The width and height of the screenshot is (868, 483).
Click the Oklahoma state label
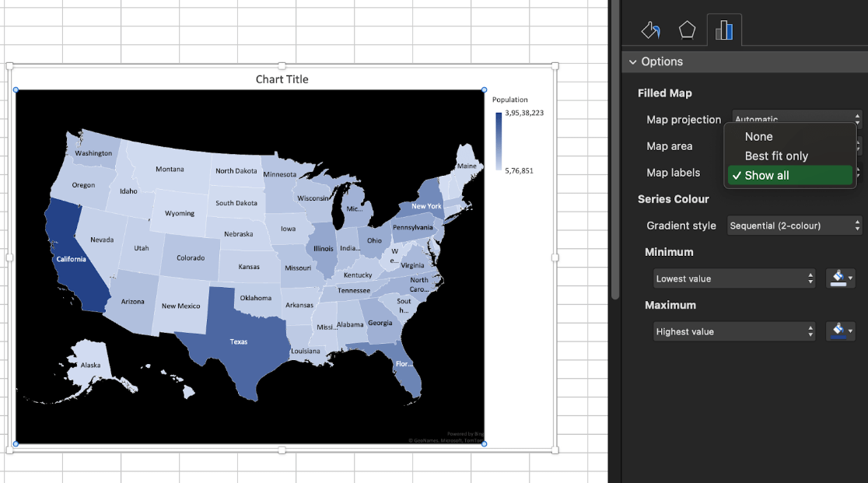pyautogui.click(x=256, y=298)
